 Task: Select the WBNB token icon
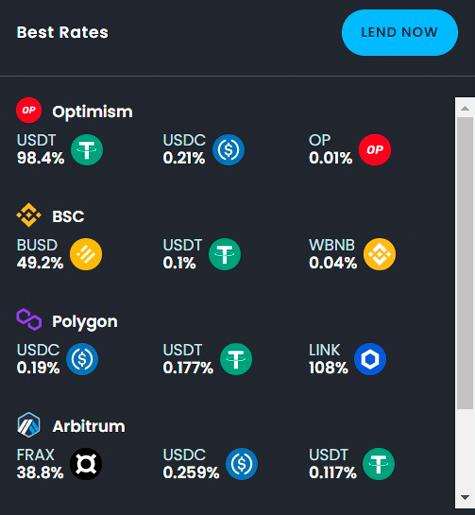(380, 254)
